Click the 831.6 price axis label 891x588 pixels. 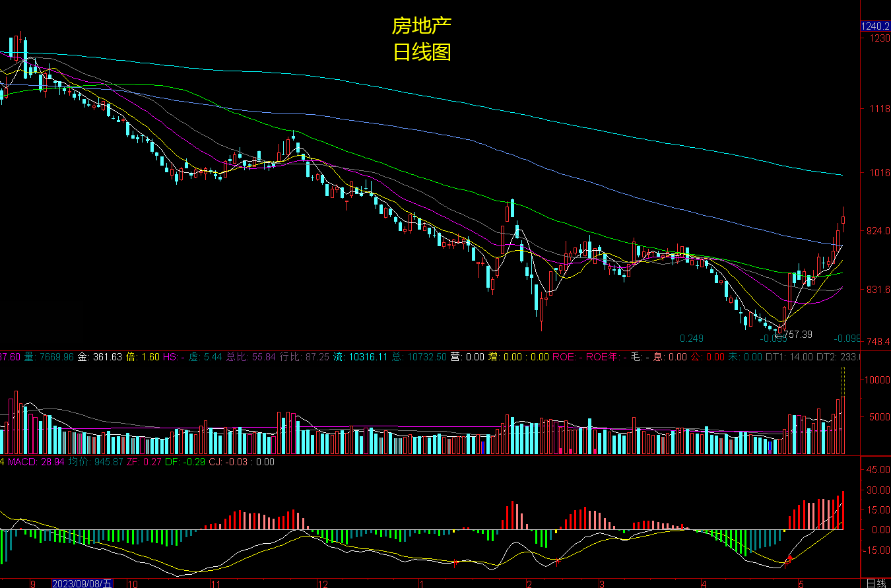(x=879, y=290)
